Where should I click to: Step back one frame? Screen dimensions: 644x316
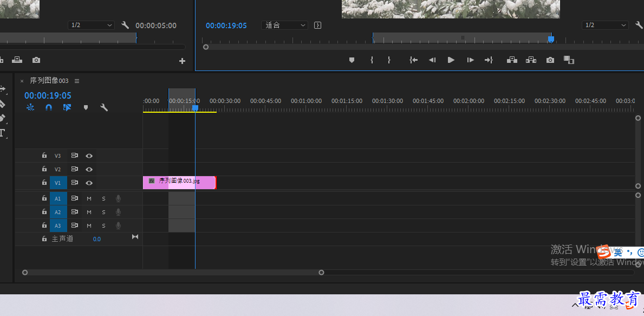432,60
